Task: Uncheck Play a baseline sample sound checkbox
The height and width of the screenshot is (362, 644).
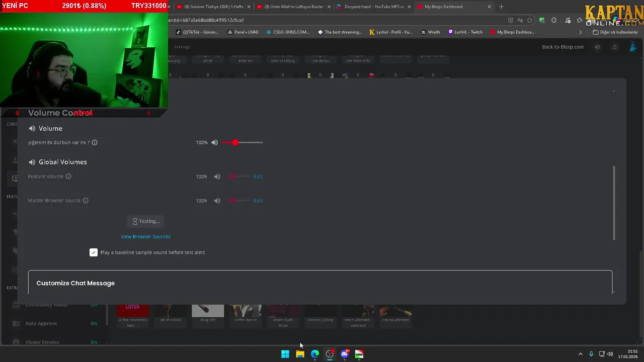Action: (94, 252)
